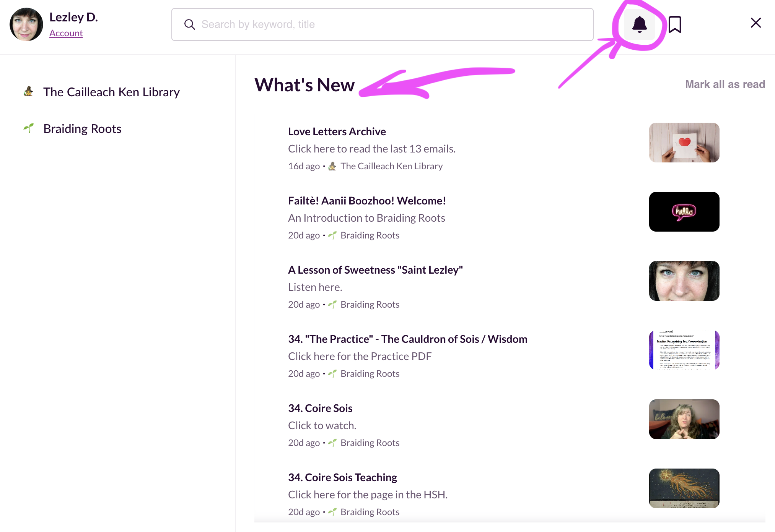775x532 pixels.
Task: Click 'An Introduction to Braiding Roots' text
Action: [x=366, y=218]
